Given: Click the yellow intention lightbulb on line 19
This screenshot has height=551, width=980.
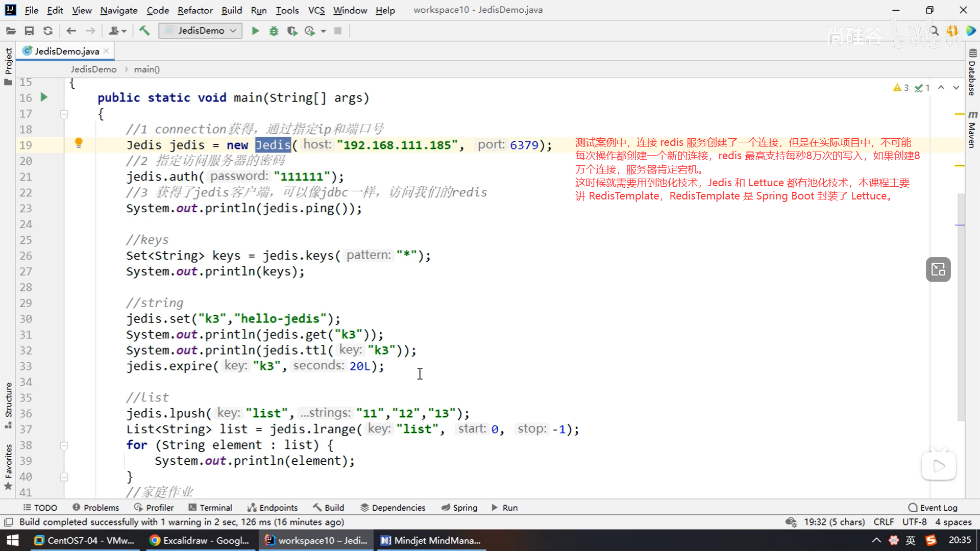Looking at the screenshot, I should tap(79, 143).
